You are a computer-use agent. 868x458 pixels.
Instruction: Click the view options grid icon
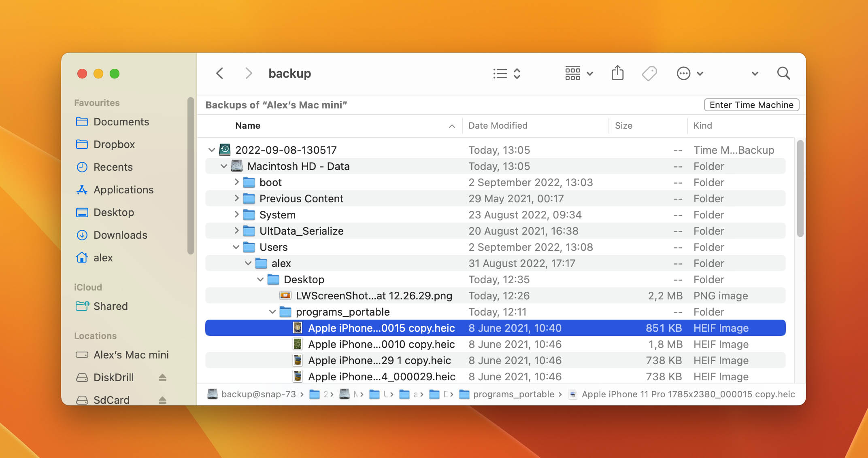coord(572,74)
